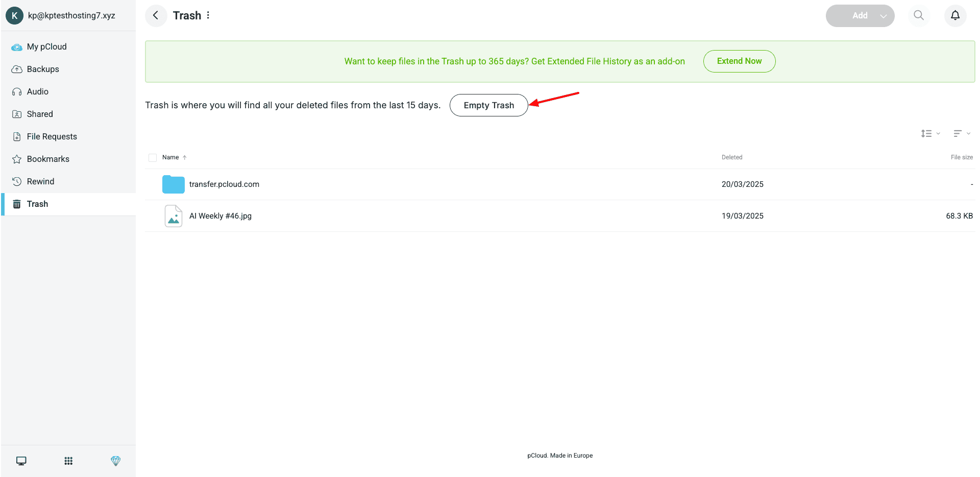The height and width of the screenshot is (477, 980).
Task: Select the AI Weekly #46.jpg file name
Action: [x=220, y=216]
